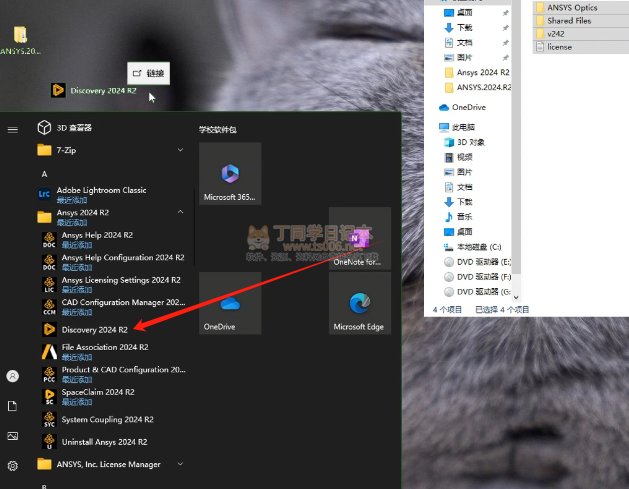The height and width of the screenshot is (489, 629).
Task: Open OneDrive tile in Start menu
Action: 230,303
